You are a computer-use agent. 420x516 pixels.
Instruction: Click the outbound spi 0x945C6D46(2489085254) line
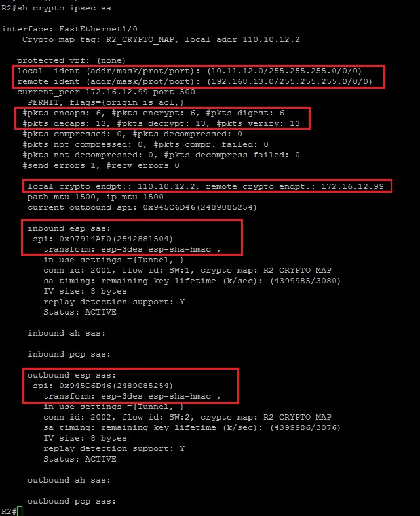[103, 386]
